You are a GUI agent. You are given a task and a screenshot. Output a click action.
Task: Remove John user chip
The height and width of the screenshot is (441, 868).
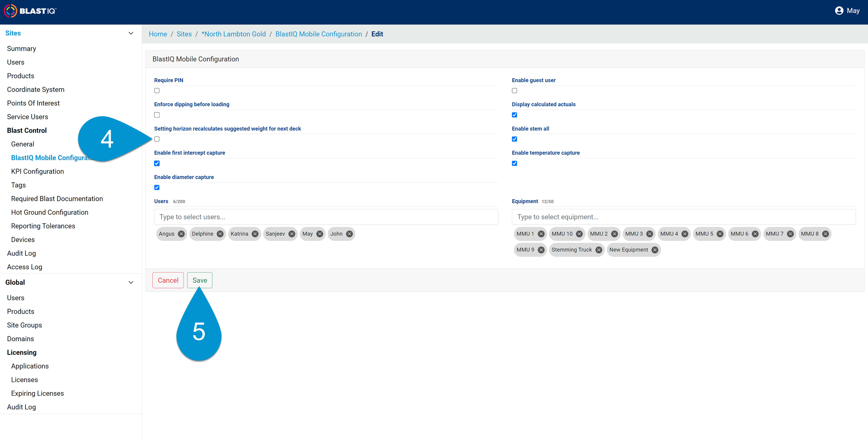point(349,234)
